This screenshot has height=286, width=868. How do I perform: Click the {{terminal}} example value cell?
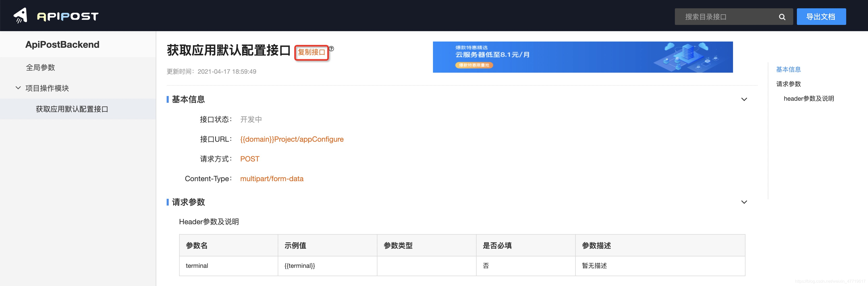[300, 266]
